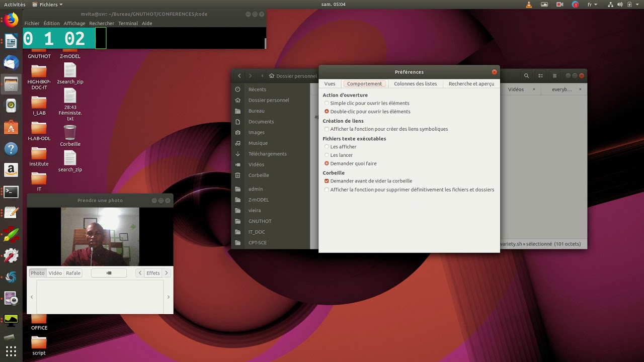Go back with the Files back arrow
The height and width of the screenshot is (362, 644).
[239, 76]
